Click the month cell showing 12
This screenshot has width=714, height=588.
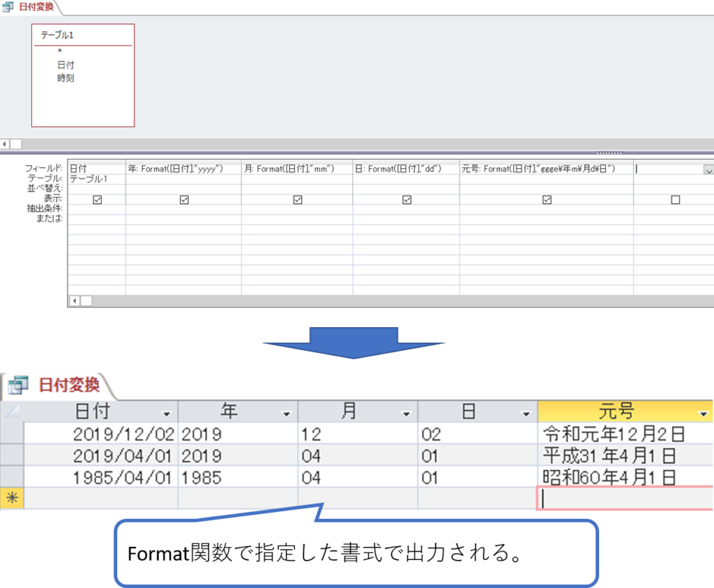[358, 434]
